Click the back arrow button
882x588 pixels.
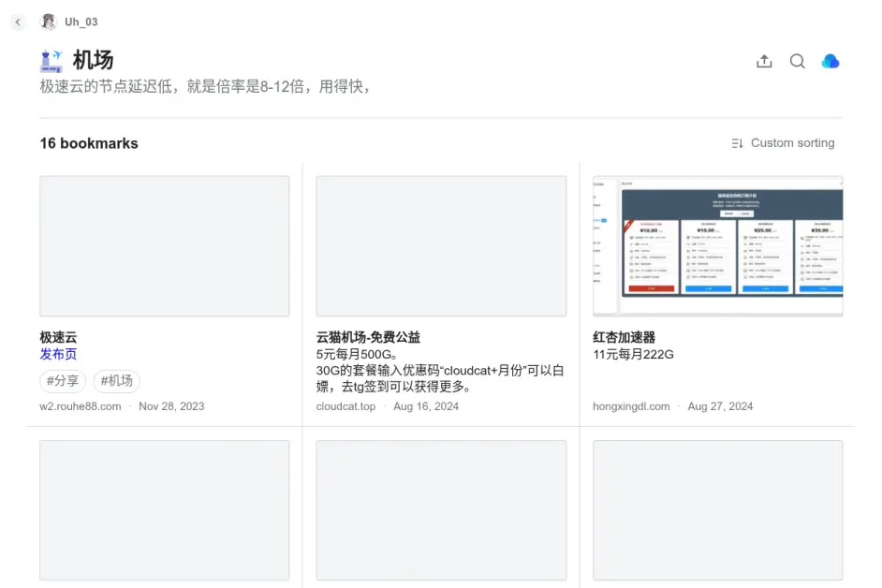(18, 22)
